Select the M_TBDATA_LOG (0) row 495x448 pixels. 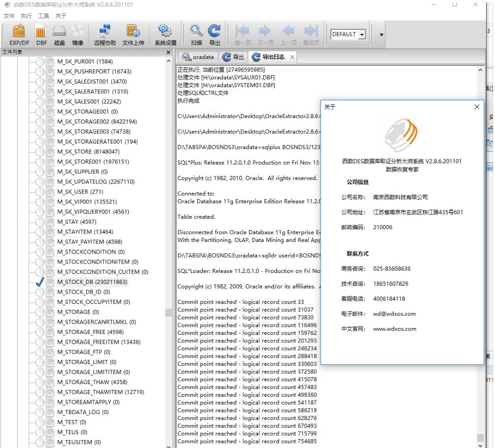(83, 412)
